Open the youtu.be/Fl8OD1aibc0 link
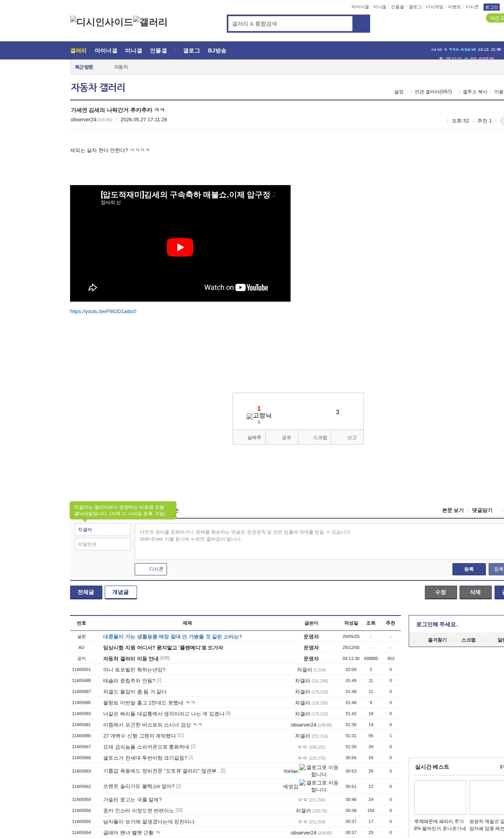 tap(103, 311)
